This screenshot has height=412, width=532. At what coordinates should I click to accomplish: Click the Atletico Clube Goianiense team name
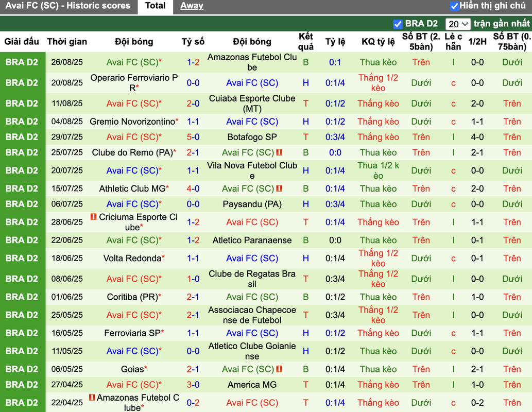tap(252, 351)
